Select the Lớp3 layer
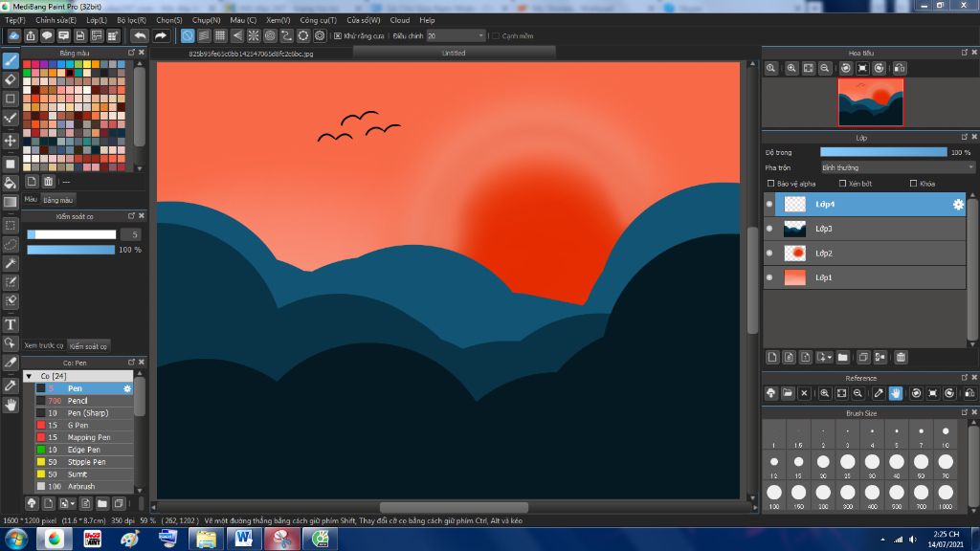 865,229
